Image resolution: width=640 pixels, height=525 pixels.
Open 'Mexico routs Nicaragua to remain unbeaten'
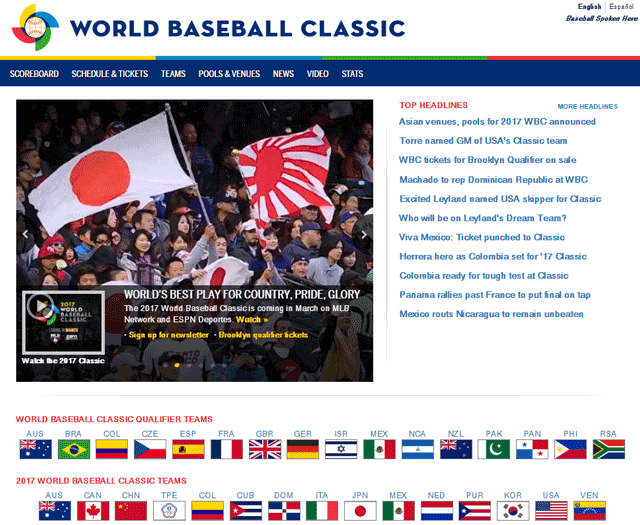coord(491,314)
